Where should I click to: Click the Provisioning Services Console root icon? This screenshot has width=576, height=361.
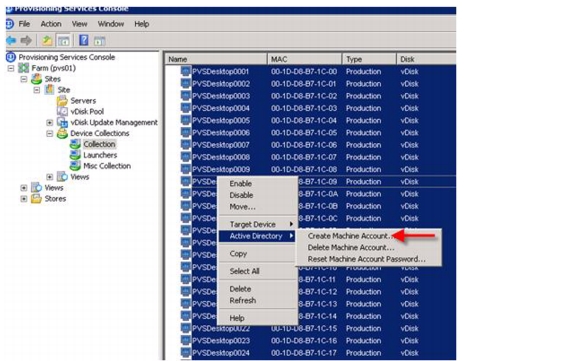(11, 57)
